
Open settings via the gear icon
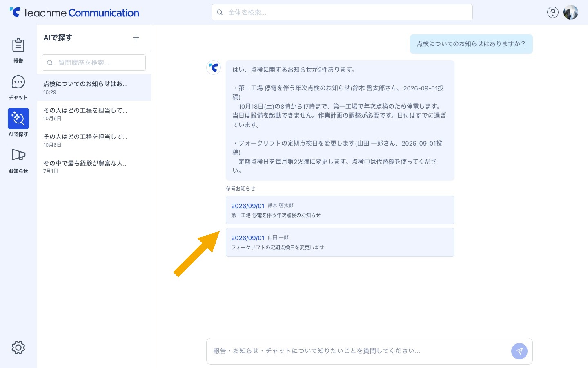tap(18, 348)
